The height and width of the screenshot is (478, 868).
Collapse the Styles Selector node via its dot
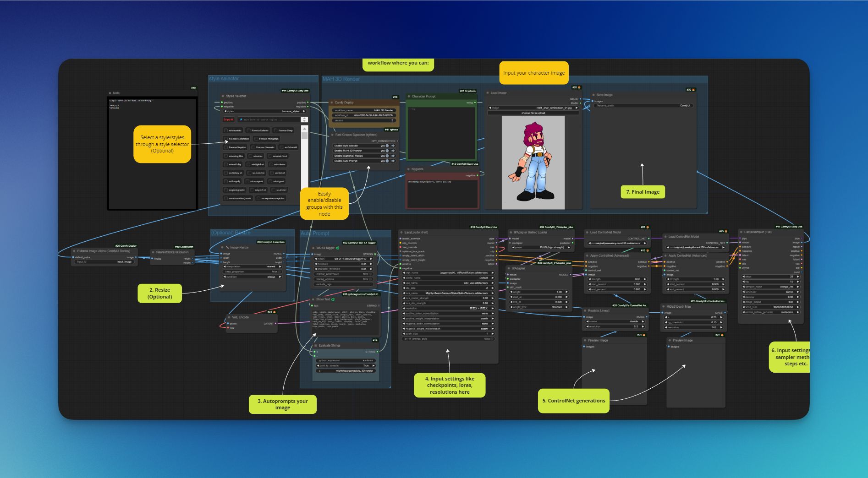point(223,96)
